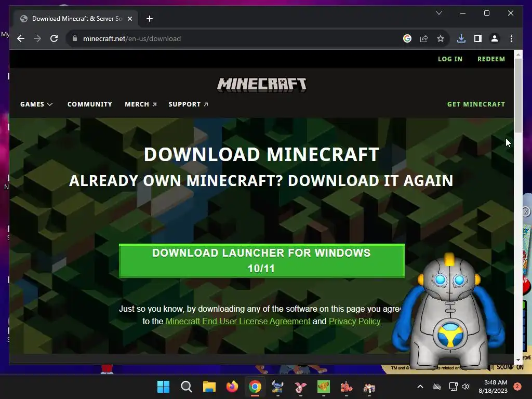This screenshot has height=399, width=532.
Task: Reload the Minecraft download page
Action: coord(54,38)
